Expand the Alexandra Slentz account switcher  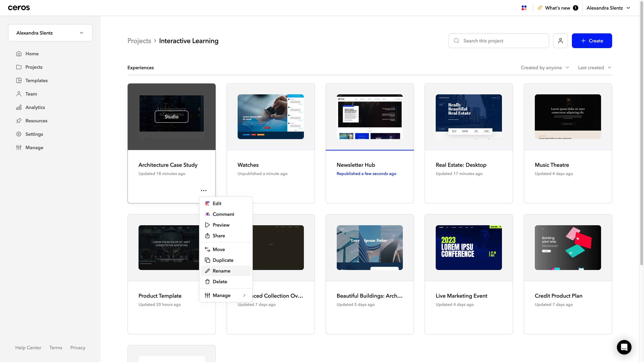tap(50, 33)
